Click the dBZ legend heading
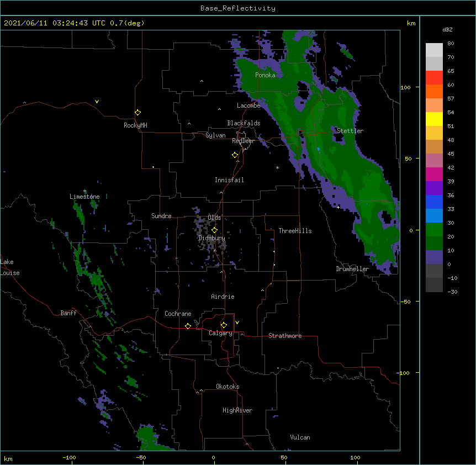The image size is (476, 465). [447, 29]
